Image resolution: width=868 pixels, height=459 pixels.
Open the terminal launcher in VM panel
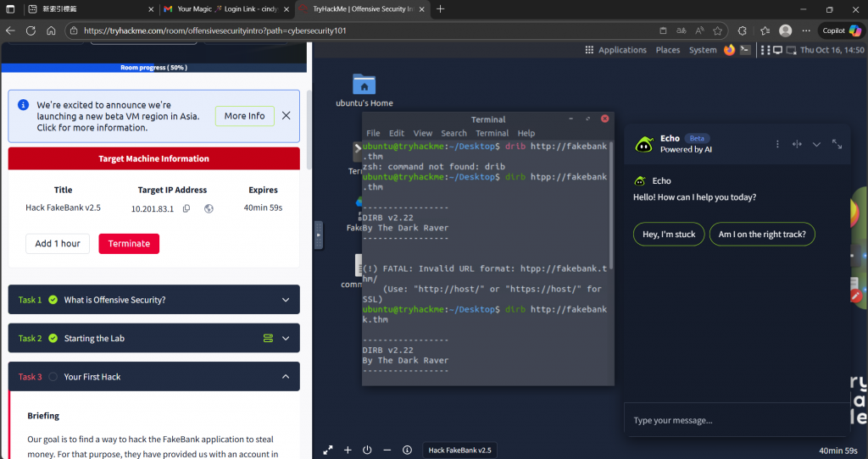745,50
